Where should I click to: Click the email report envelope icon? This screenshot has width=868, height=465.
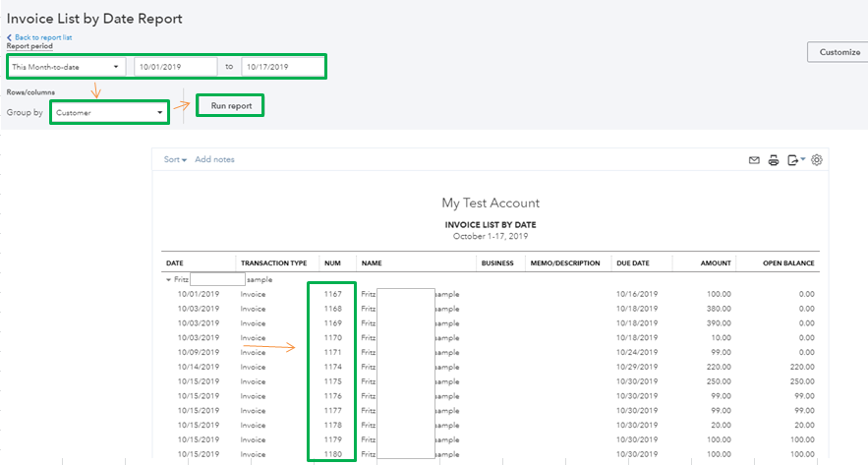point(754,160)
